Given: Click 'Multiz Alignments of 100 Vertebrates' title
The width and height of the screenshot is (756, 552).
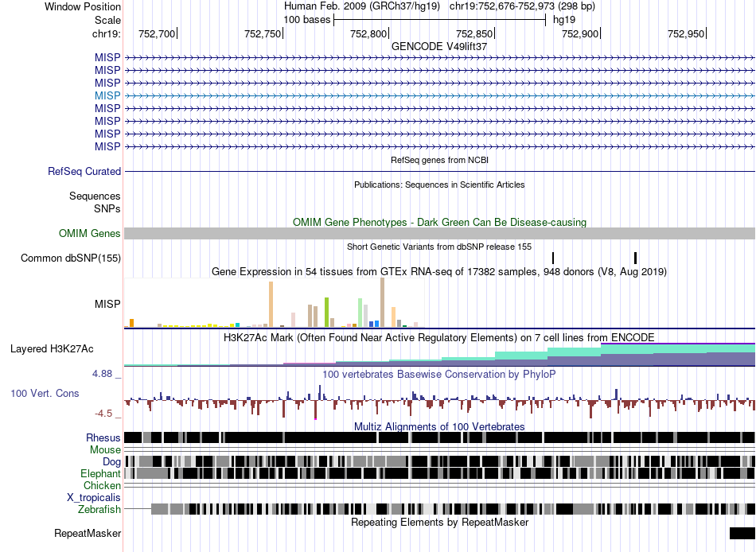Looking at the screenshot, I should tap(439, 426).
